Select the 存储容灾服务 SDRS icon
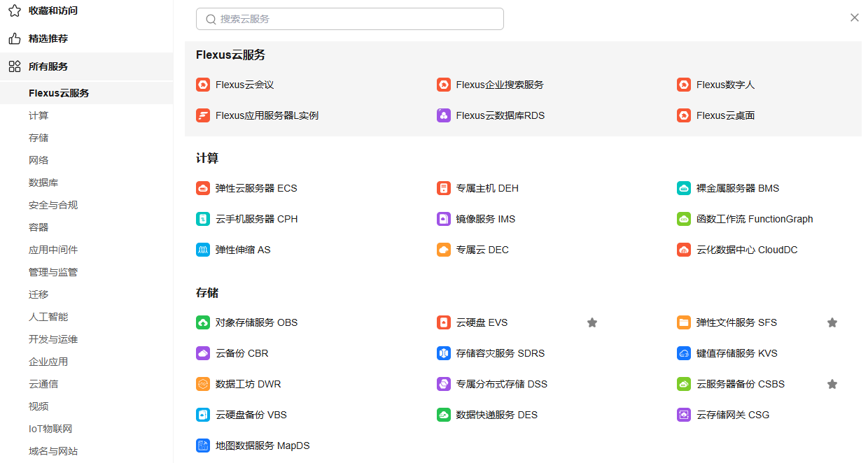This screenshot has height=463, width=868. tap(443, 353)
